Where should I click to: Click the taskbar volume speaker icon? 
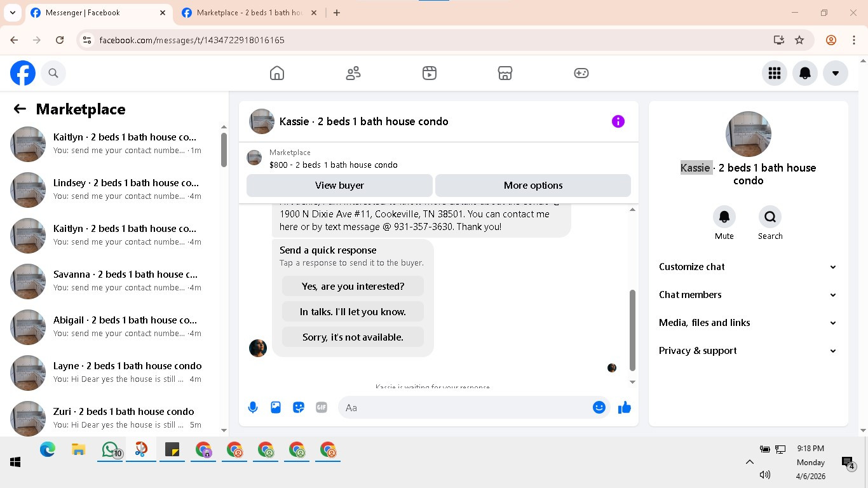(x=765, y=475)
